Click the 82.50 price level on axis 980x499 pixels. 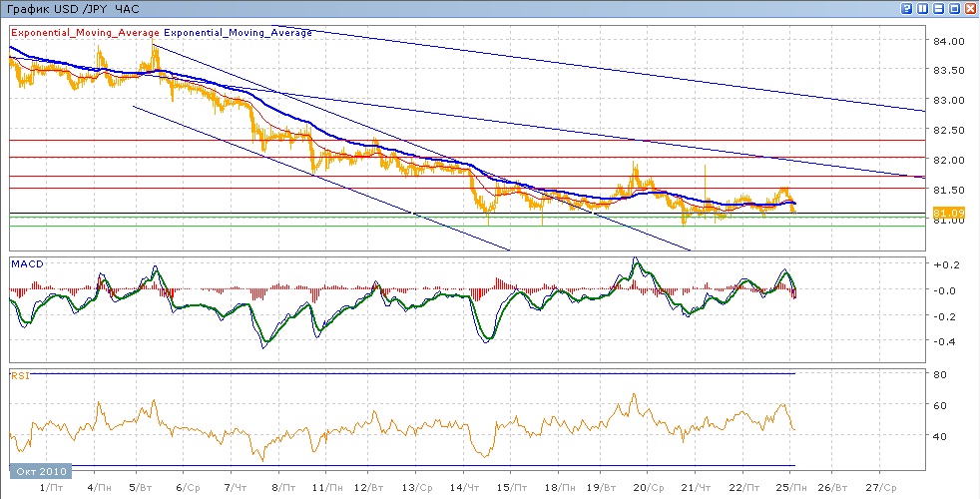[947, 131]
